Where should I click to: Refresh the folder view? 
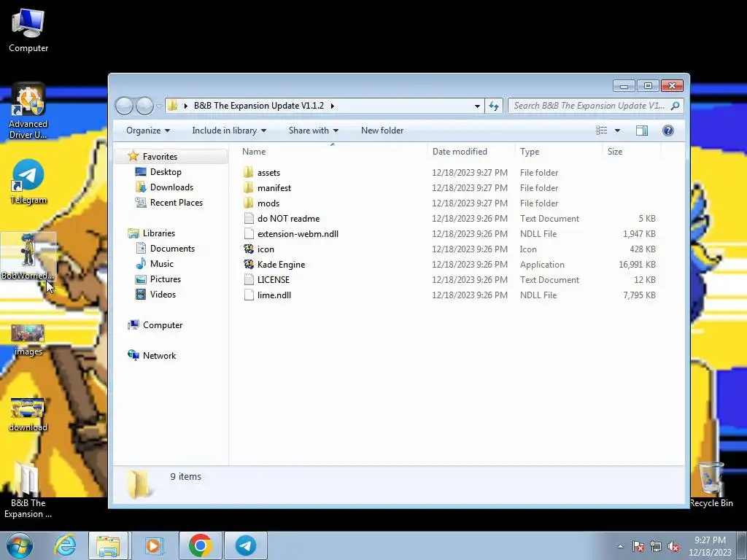click(x=494, y=106)
